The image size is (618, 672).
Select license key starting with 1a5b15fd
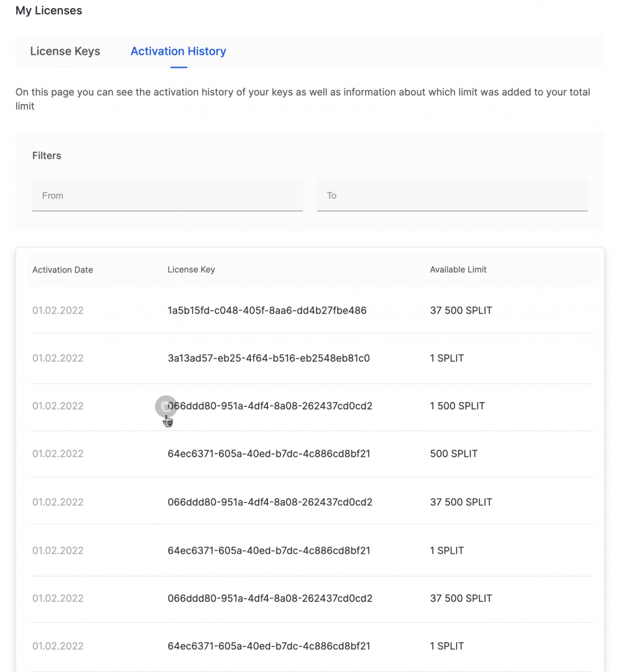pos(267,310)
